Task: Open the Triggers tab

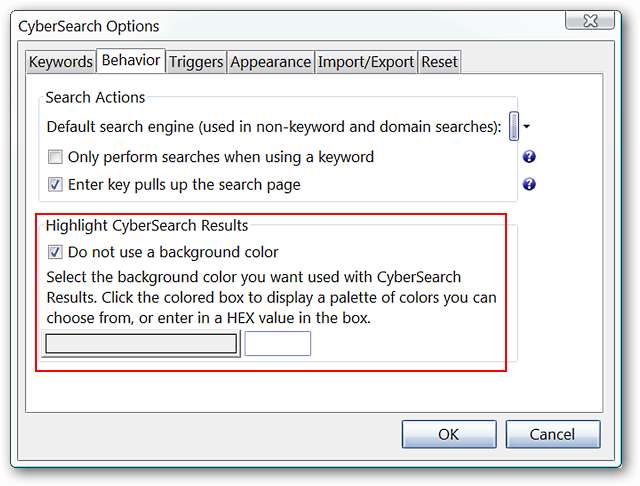Action: (196, 62)
